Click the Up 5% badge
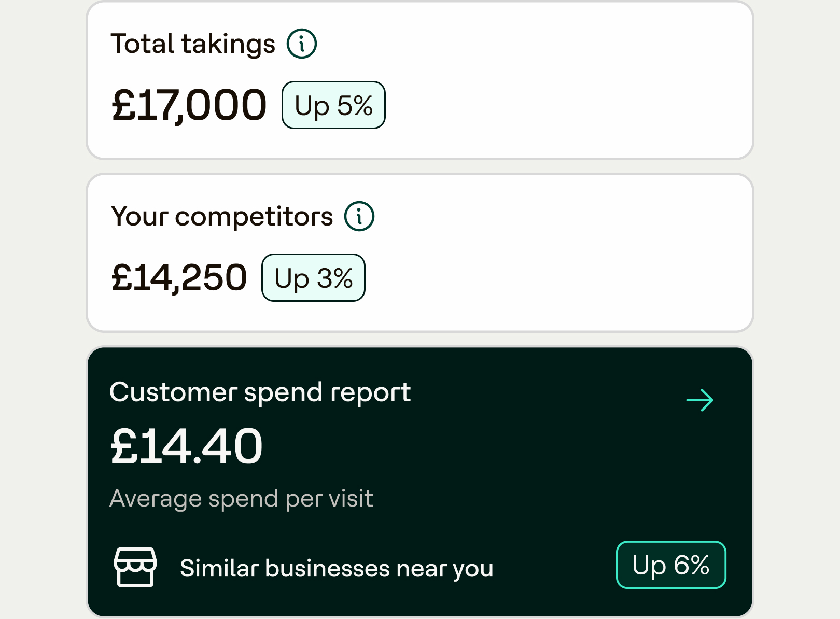This screenshot has height=619, width=840. pyautogui.click(x=333, y=105)
